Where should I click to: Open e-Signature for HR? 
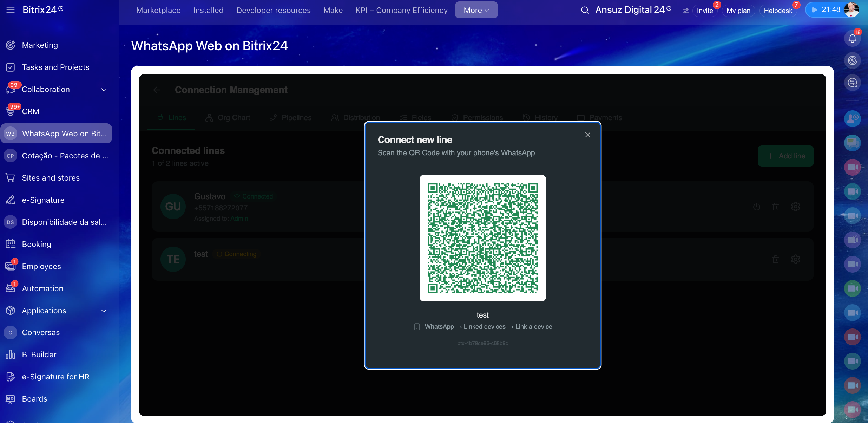click(56, 377)
